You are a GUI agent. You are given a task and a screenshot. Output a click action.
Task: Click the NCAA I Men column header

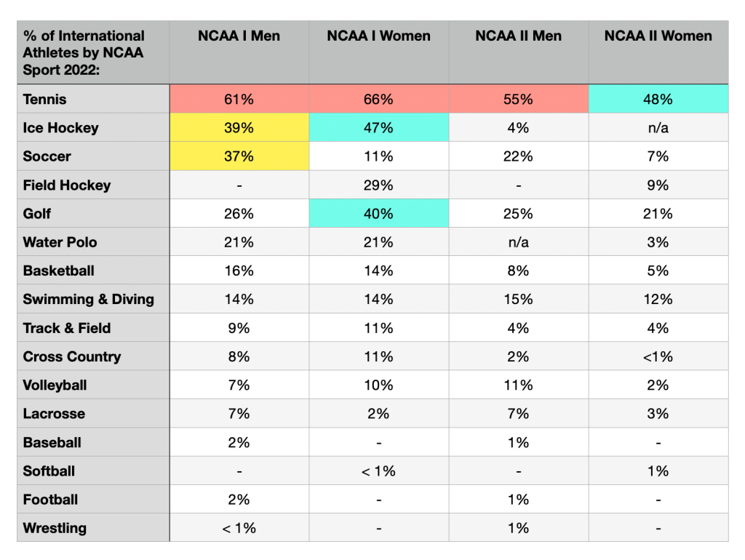[x=239, y=36]
